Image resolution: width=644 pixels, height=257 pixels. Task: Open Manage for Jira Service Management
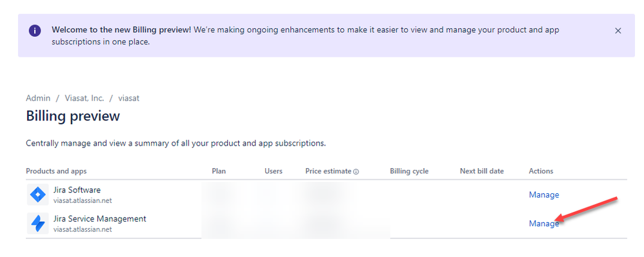point(544,224)
